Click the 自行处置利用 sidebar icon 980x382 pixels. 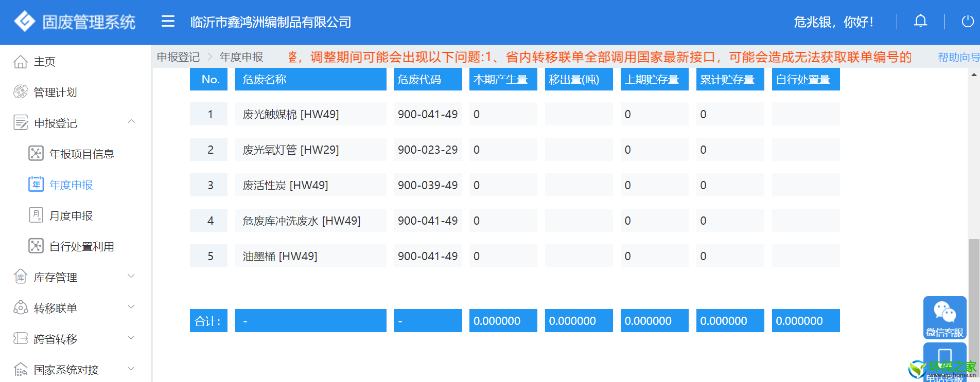click(36, 246)
